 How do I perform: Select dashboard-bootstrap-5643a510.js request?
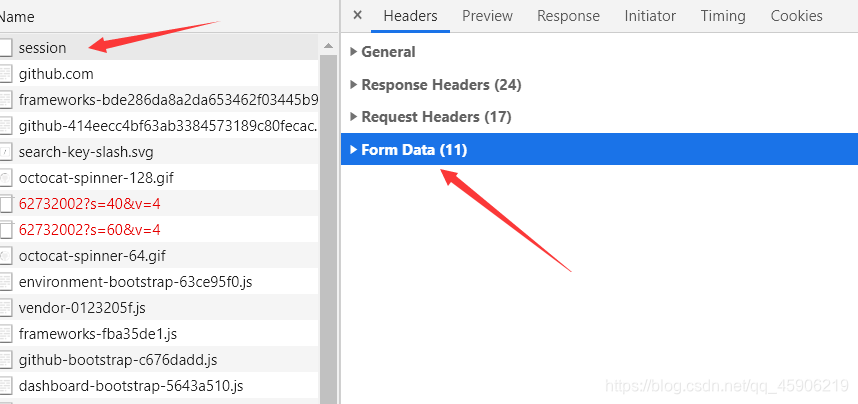point(159,386)
